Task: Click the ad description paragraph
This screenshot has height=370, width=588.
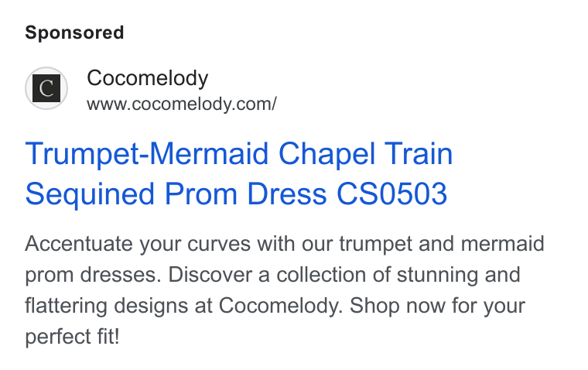Action: point(285,289)
